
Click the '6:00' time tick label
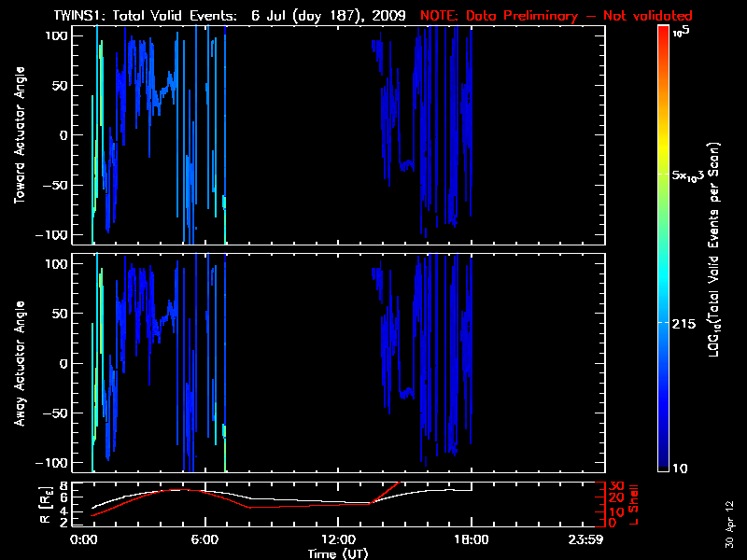point(205,539)
